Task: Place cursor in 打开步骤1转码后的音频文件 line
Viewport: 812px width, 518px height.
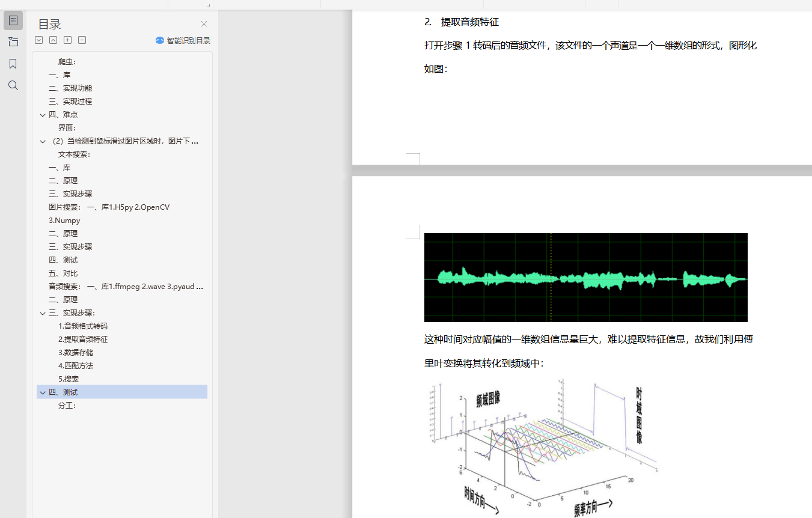Action: click(590, 46)
